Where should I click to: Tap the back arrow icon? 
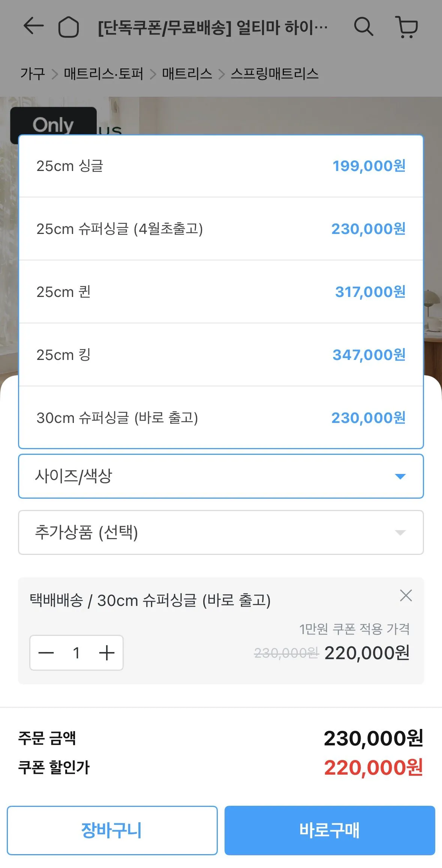point(33,26)
